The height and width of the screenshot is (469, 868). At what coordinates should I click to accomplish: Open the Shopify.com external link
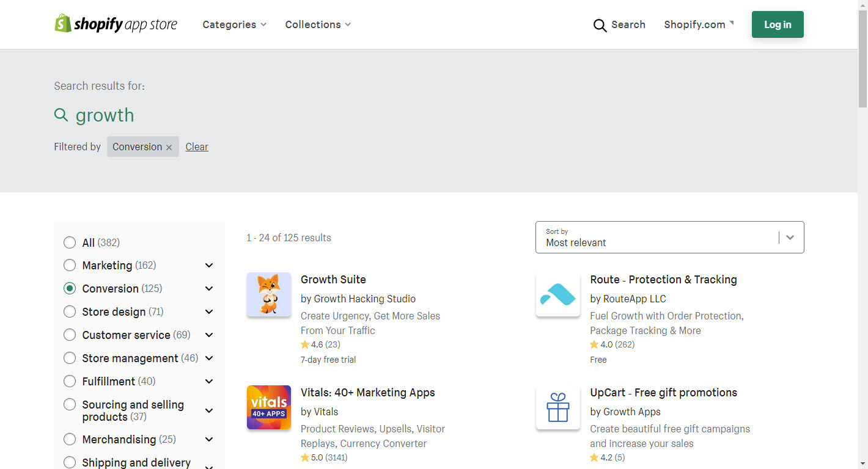click(x=699, y=24)
